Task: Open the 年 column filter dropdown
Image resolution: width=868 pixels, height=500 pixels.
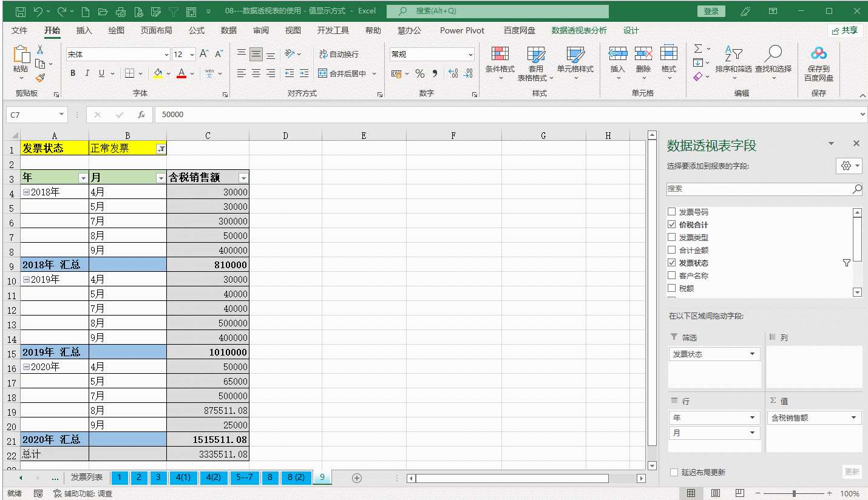Action: [x=83, y=178]
